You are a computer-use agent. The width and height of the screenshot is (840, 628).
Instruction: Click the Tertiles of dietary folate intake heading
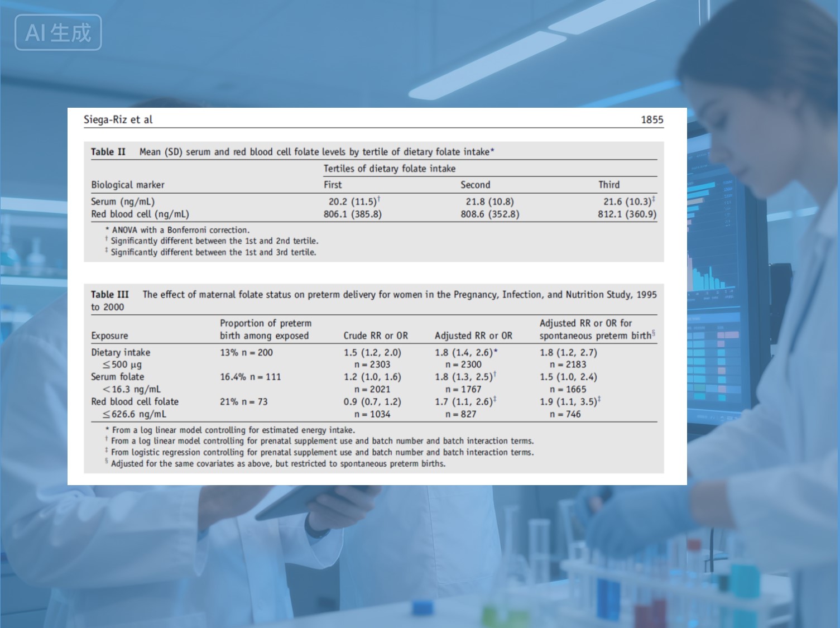[x=389, y=169]
